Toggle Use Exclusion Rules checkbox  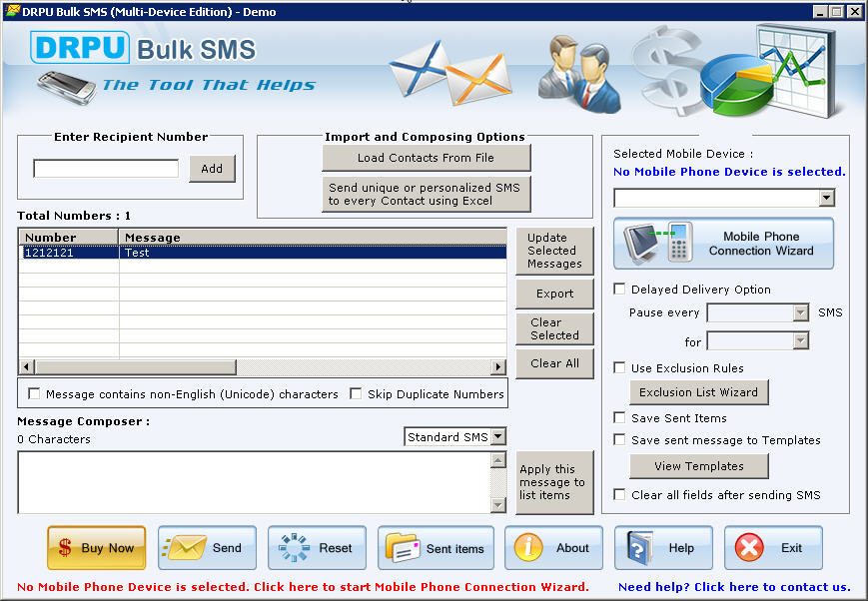[619, 368]
